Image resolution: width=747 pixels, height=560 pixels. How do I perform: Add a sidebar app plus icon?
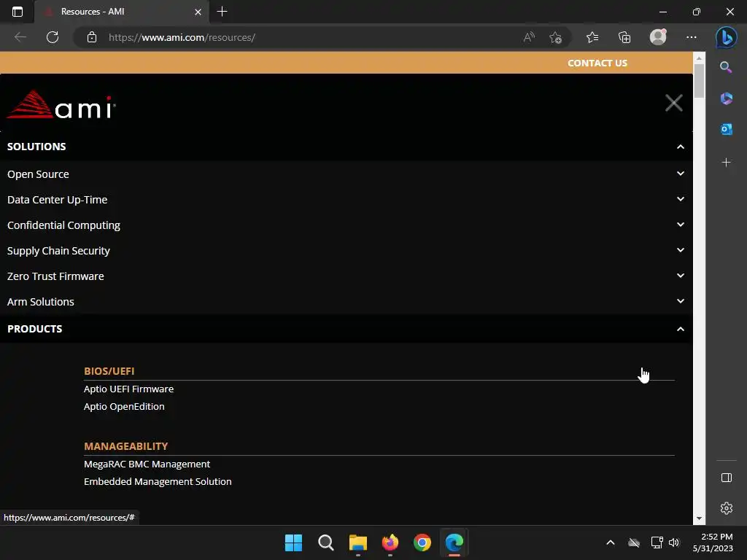[726, 163]
